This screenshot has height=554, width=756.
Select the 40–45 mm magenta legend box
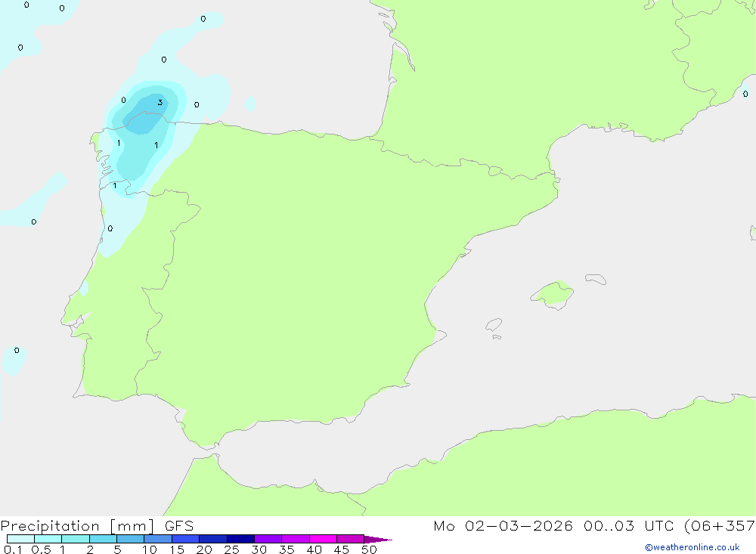click(323, 539)
